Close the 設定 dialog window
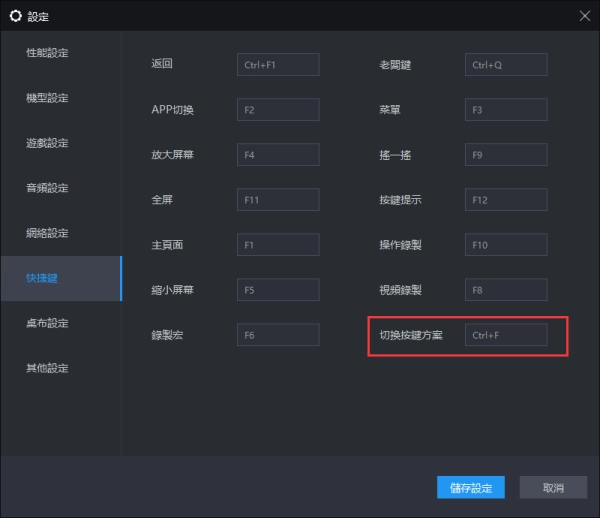The width and height of the screenshot is (600, 518). [x=584, y=16]
